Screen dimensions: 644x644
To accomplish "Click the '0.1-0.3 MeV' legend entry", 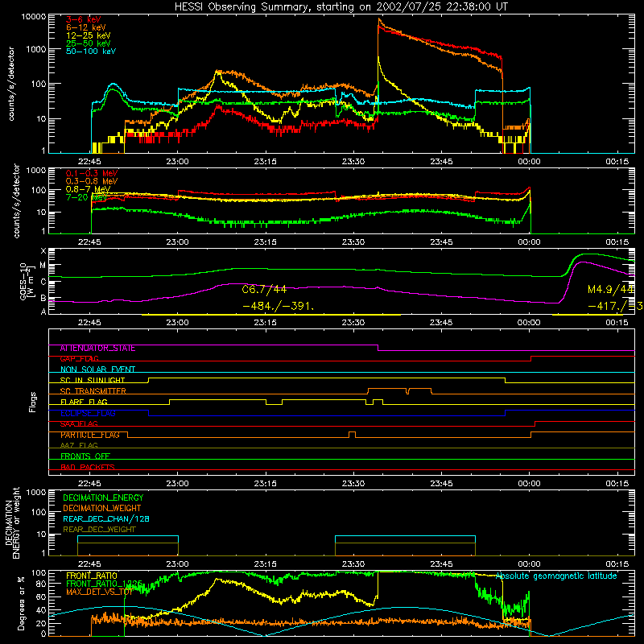I will pyautogui.click(x=92, y=173).
